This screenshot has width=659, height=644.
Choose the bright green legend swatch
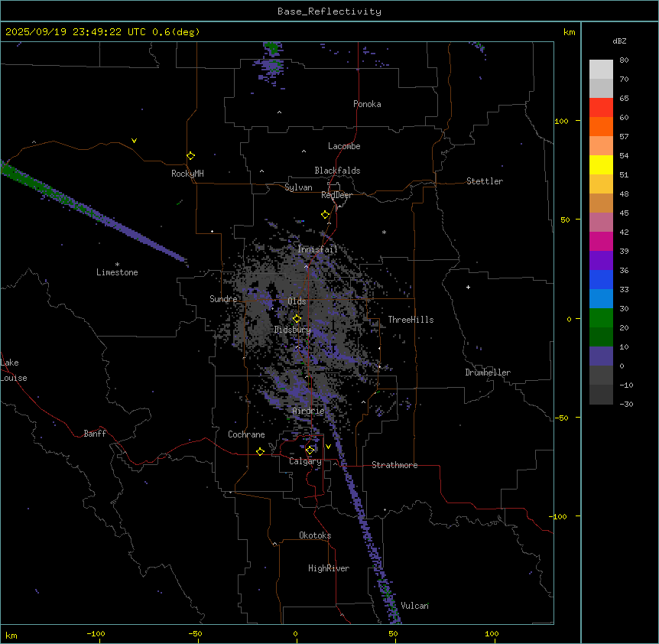click(x=601, y=317)
